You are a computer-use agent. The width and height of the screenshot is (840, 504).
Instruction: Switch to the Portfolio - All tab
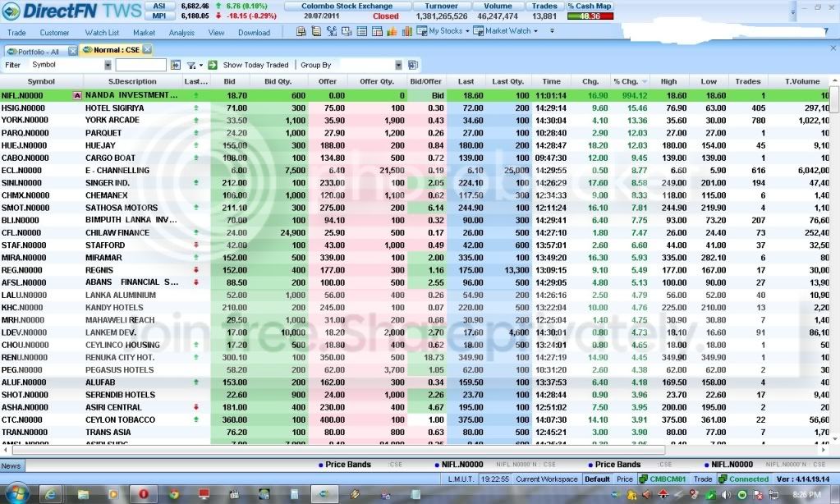point(38,52)
